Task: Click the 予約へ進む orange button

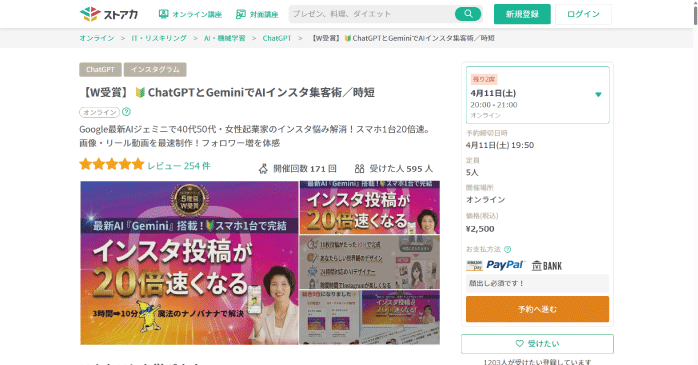Action: click(537, 309)
